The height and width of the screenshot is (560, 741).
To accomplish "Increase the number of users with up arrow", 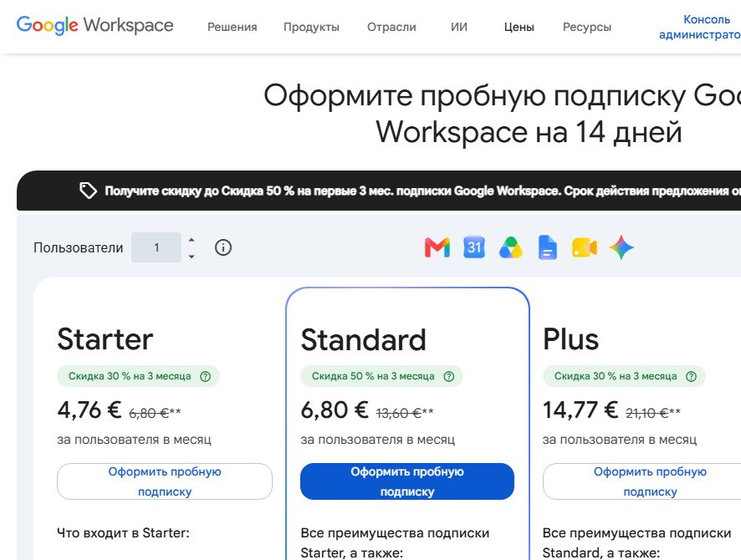I will [192, 240].
